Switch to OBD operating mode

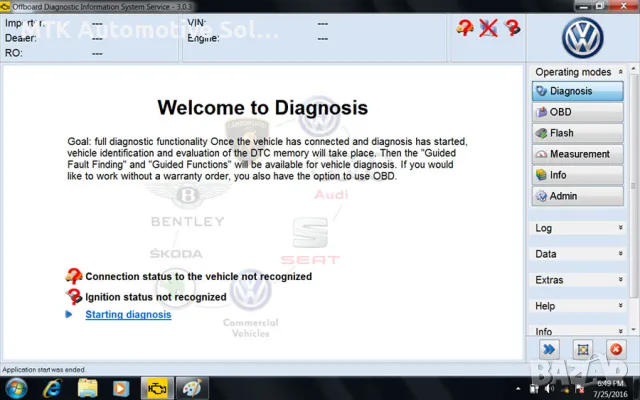pyautogui.click(x=578, y=112)
